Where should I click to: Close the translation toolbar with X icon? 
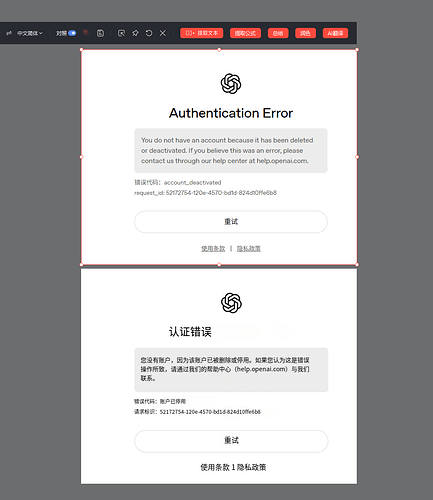point(163,33)
